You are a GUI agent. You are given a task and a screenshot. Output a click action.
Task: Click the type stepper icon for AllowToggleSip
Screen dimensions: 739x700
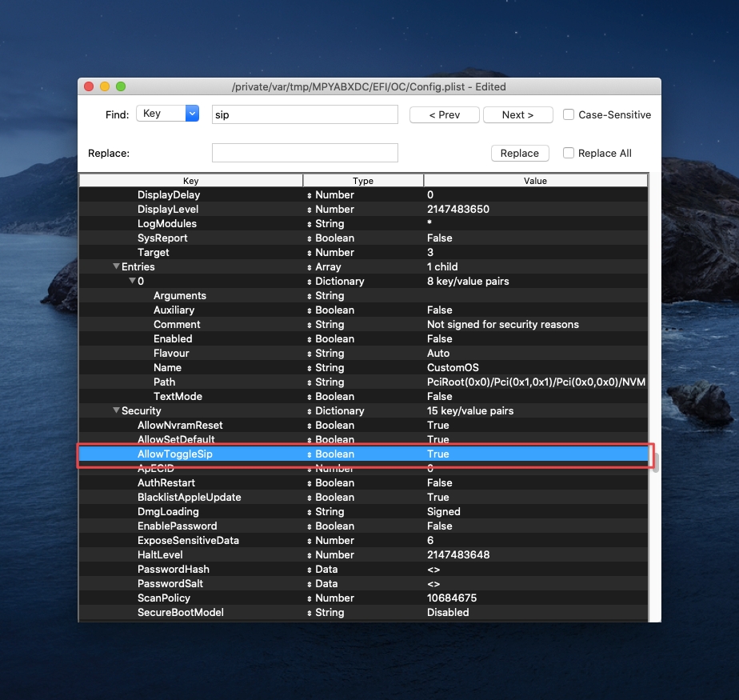coord(309,454)
